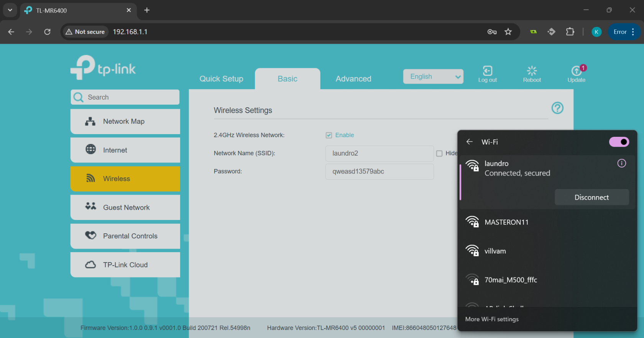Viewport: 644px width, 338px height.
Task: Click the Error button in browser toolbar
Action: point(620,32)
